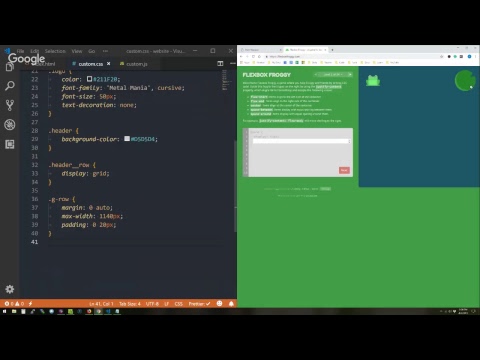Click the VS Code icon in taskbar
Screen dimensions: 480x360
coord(108,311)
